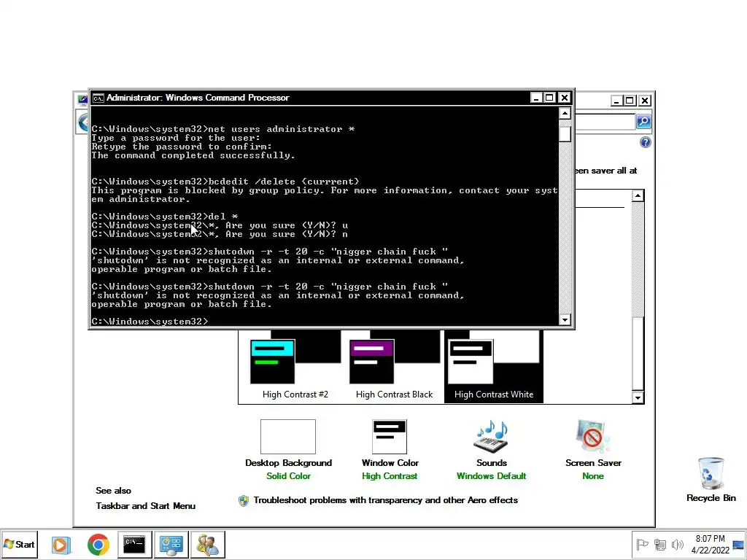Click the network tray icon
Image resolution: width=747 pixels, height=560 pixels.
659,544
